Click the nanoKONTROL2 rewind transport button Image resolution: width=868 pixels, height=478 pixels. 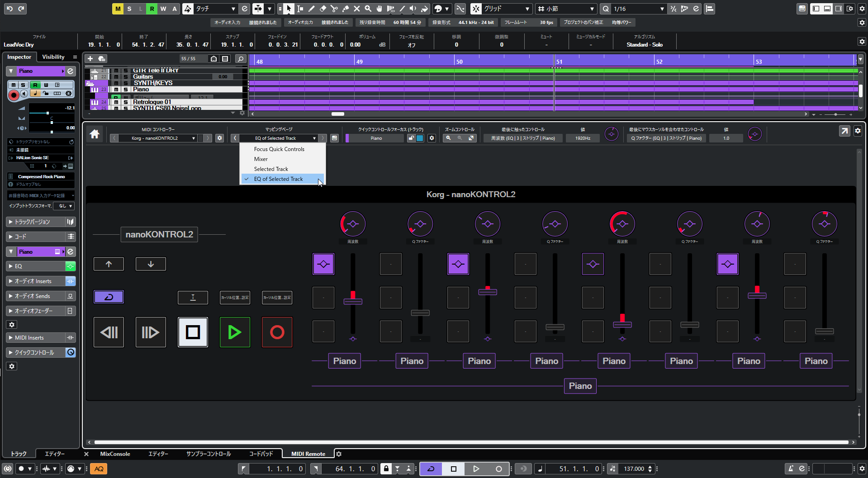[109, 332]
